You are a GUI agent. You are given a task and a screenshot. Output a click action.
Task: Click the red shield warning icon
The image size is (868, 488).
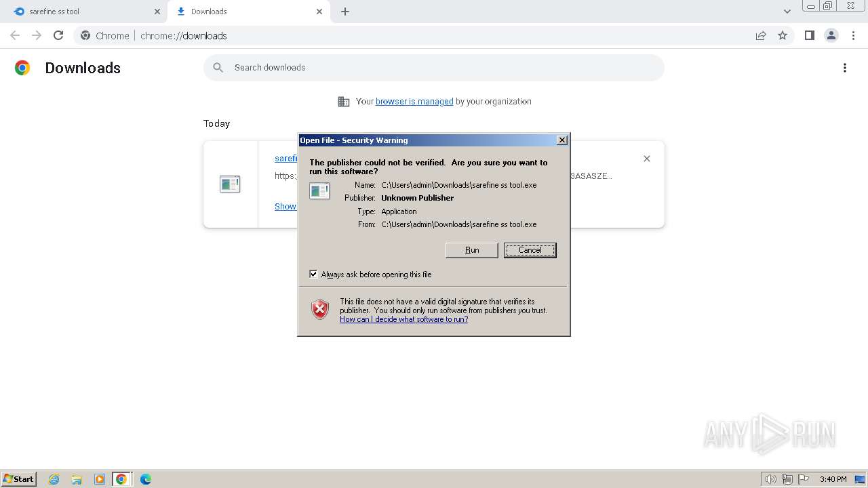(320, 310)
